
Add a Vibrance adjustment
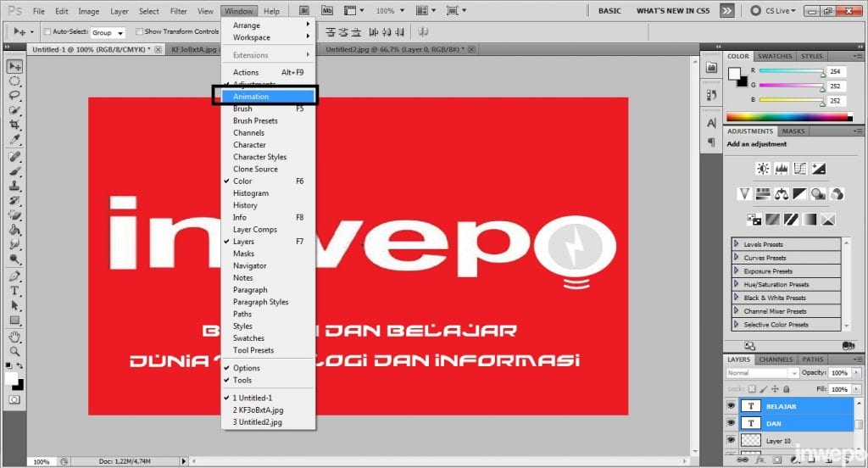(744, 194)
